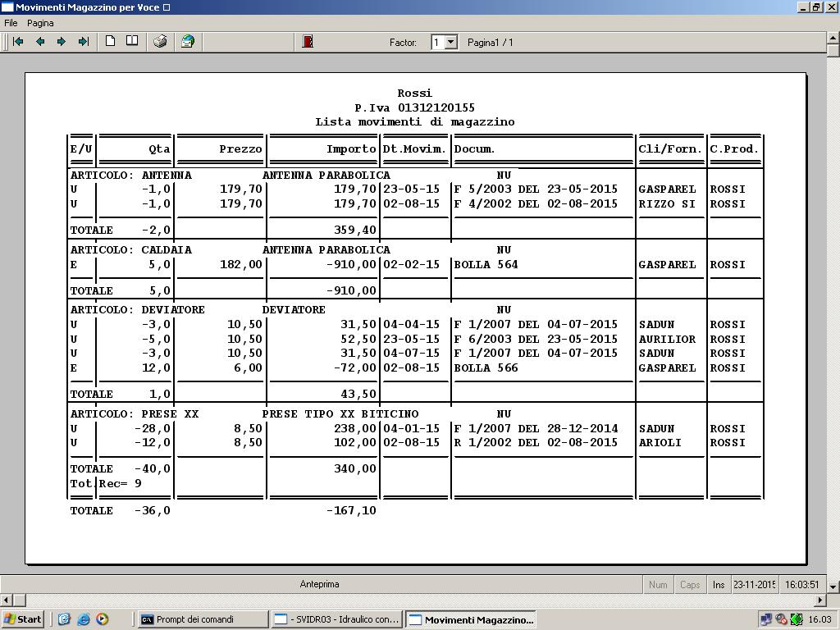Click the Pagina1 / 1 page indicator

click(x=491, y=43)
